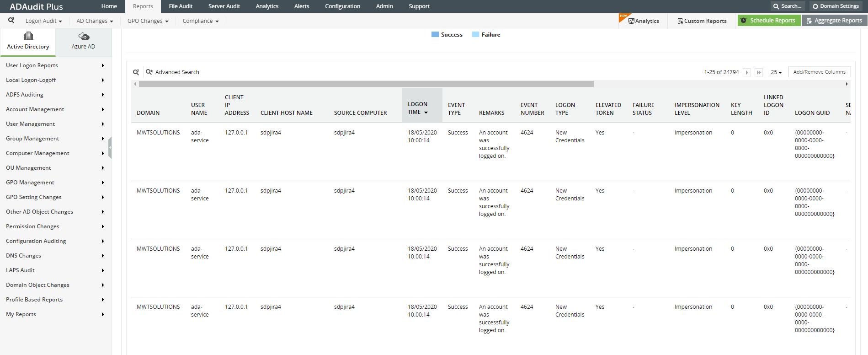Click the table quick search icon
Screen dimensions: 868x355
(x=136, y=72)
